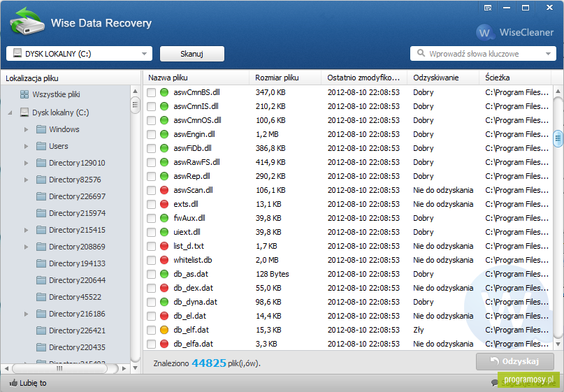This screenshot has height=392, width=564.
Task: Open the WiseCleaner logo link
Action: (x=515, y=32)
